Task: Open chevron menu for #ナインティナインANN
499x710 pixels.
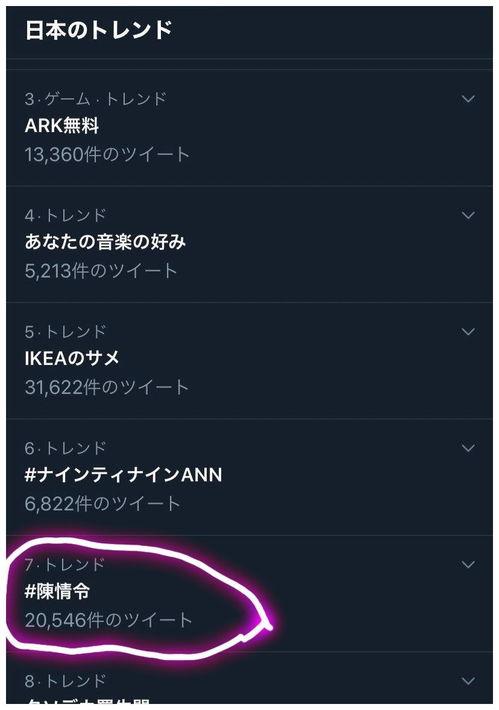Action: point(468,448)
